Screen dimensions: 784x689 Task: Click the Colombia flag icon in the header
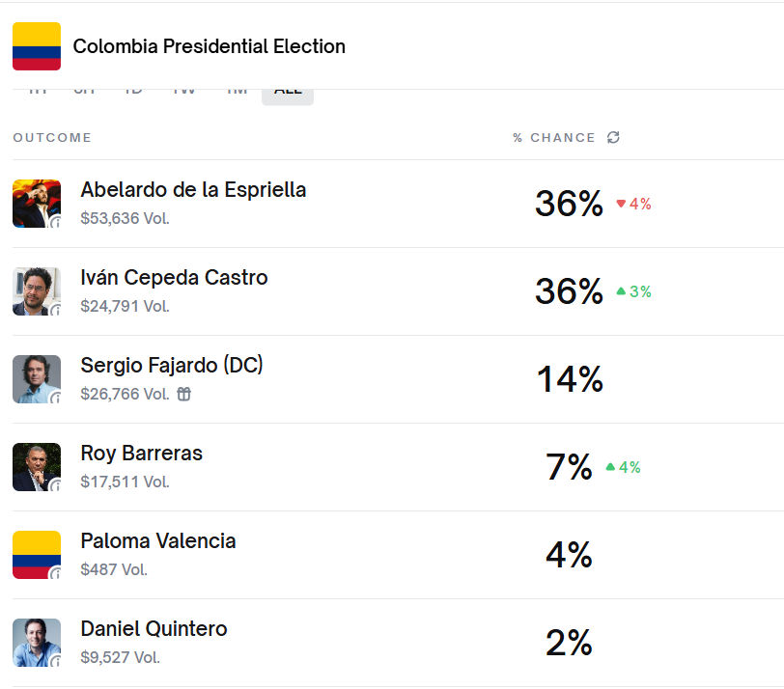(37, 46)
